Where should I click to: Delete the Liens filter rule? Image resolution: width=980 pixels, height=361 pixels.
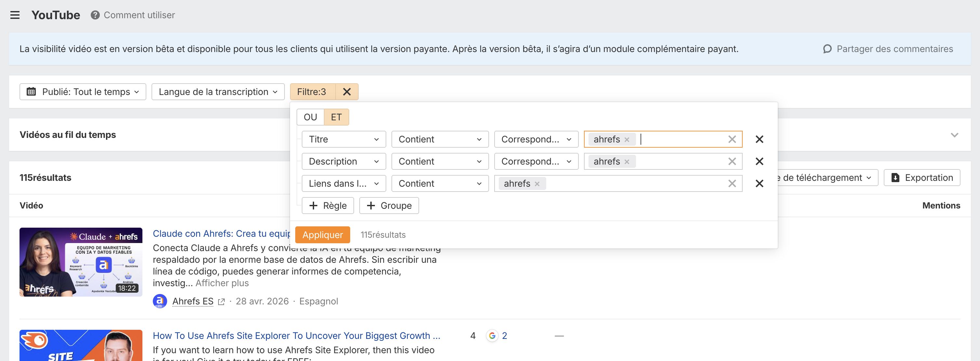point(759,183)
